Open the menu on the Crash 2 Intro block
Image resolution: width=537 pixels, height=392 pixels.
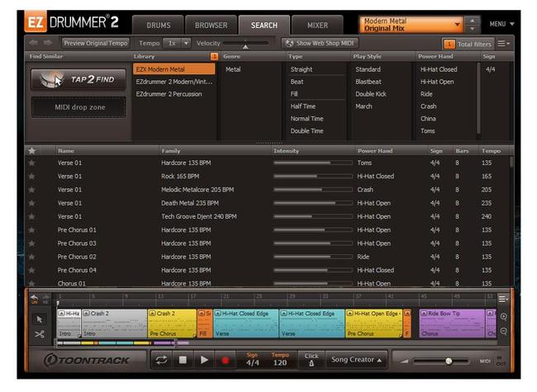86,314
